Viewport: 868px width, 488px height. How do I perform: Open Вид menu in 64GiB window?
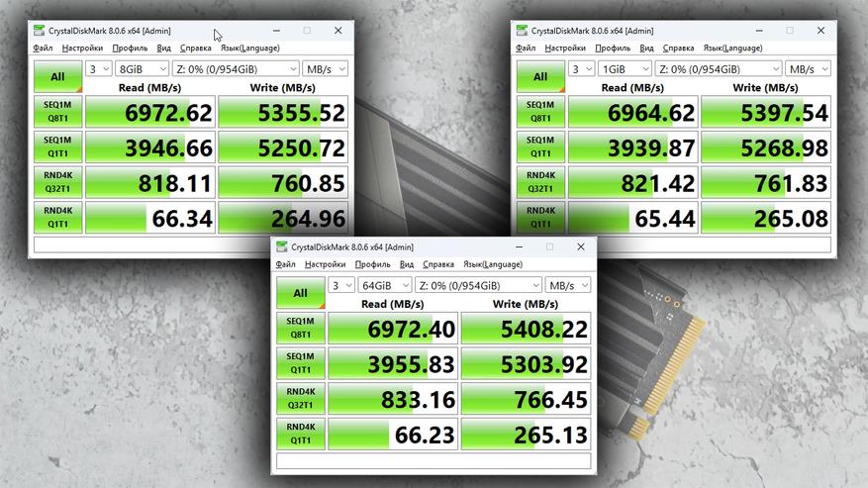407,264
